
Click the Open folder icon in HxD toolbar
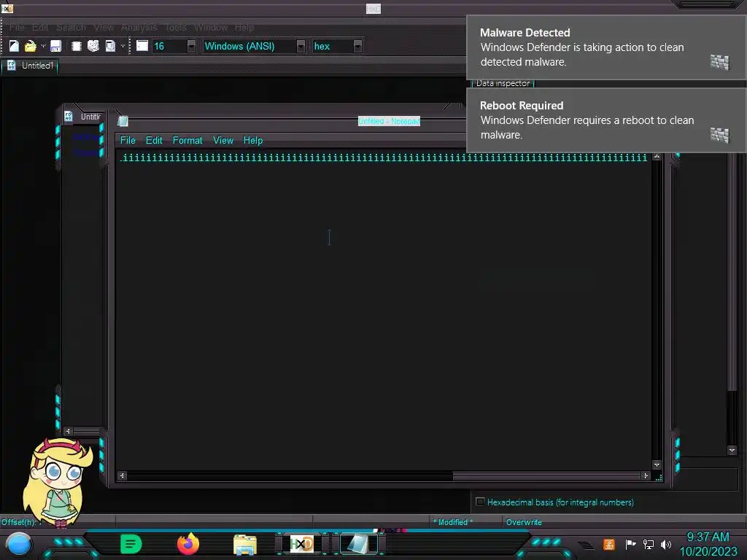pos(30,46)
